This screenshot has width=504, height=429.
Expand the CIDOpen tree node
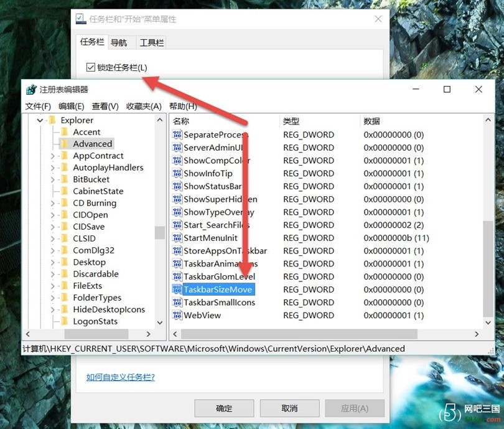(x=53, y=215)
